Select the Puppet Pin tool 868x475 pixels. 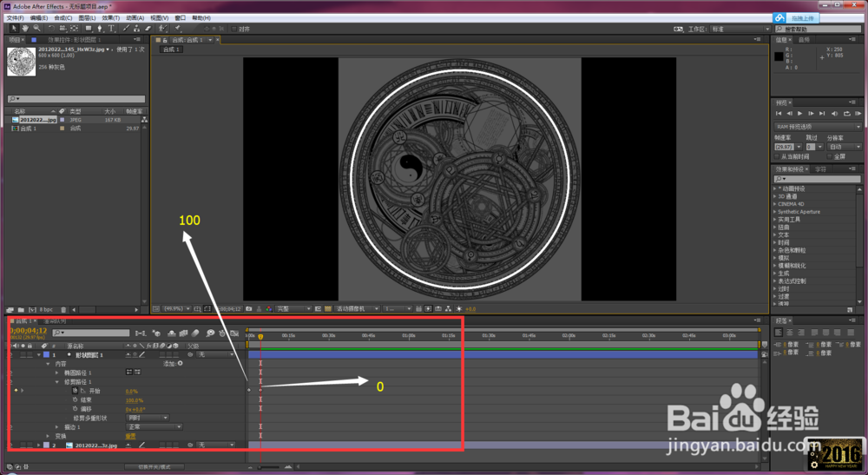177,29
